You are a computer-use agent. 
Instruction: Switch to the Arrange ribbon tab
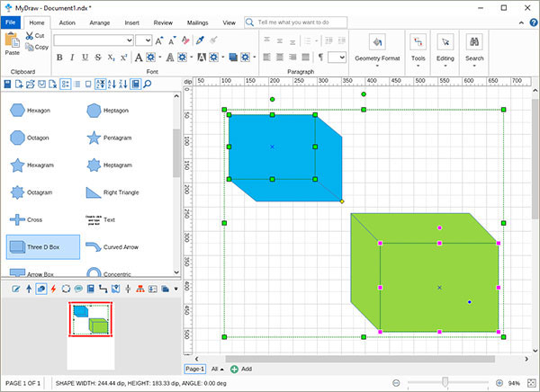[100, 21]
